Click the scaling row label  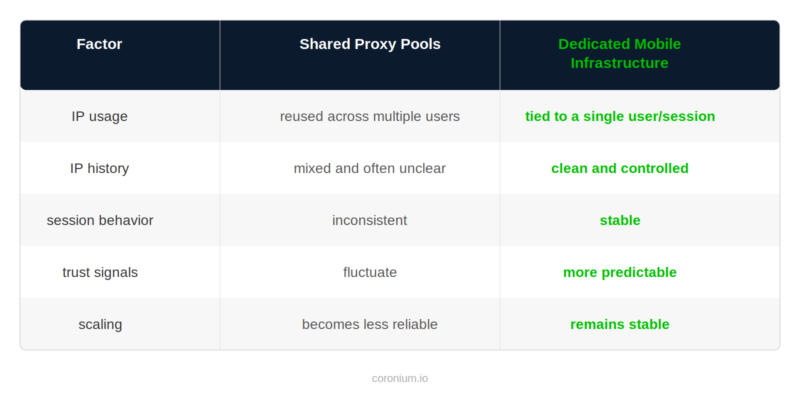tap(100, 324)
